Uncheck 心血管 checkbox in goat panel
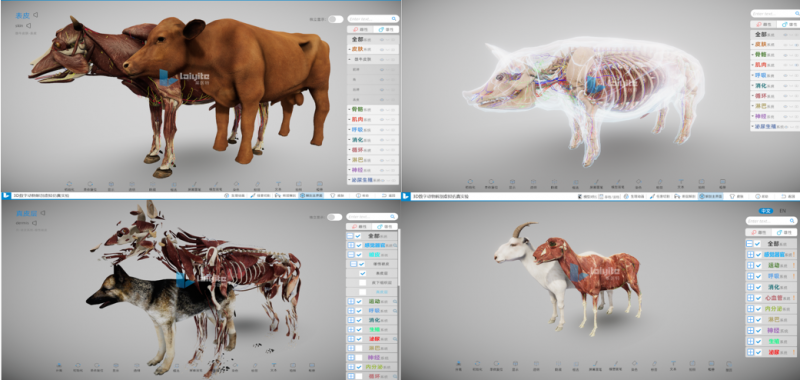This screenshot has width=800, height=380. click(758, 298)
